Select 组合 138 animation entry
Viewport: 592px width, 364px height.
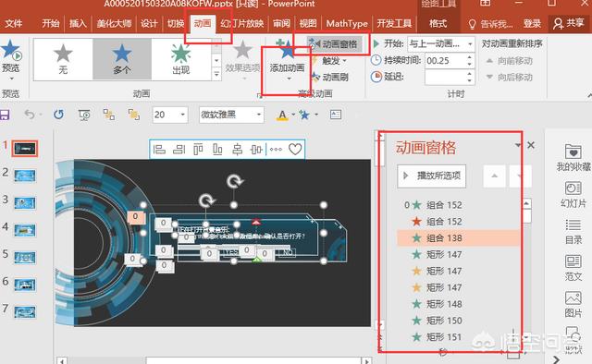click(x=459, y=238)
